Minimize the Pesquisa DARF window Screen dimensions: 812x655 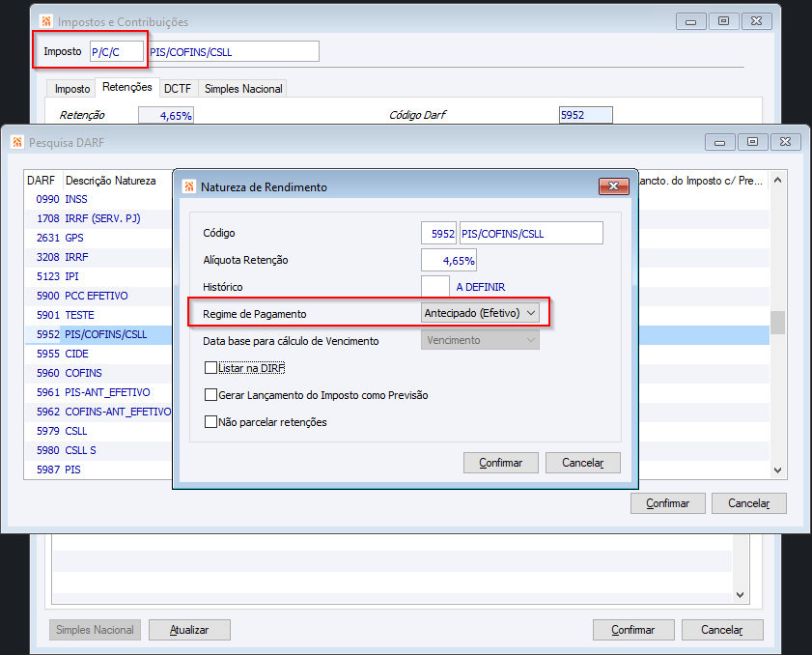(x=720, y=142)
